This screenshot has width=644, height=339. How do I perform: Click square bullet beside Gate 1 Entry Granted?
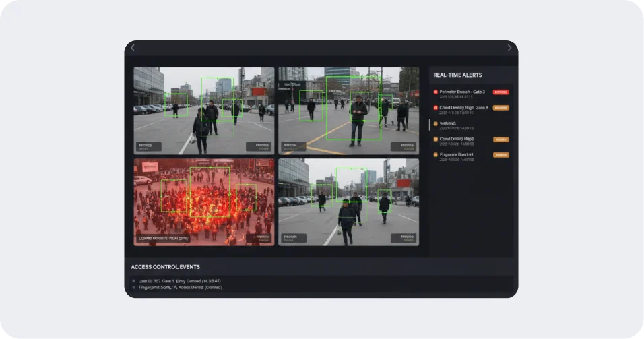click(x=134, y=281)
